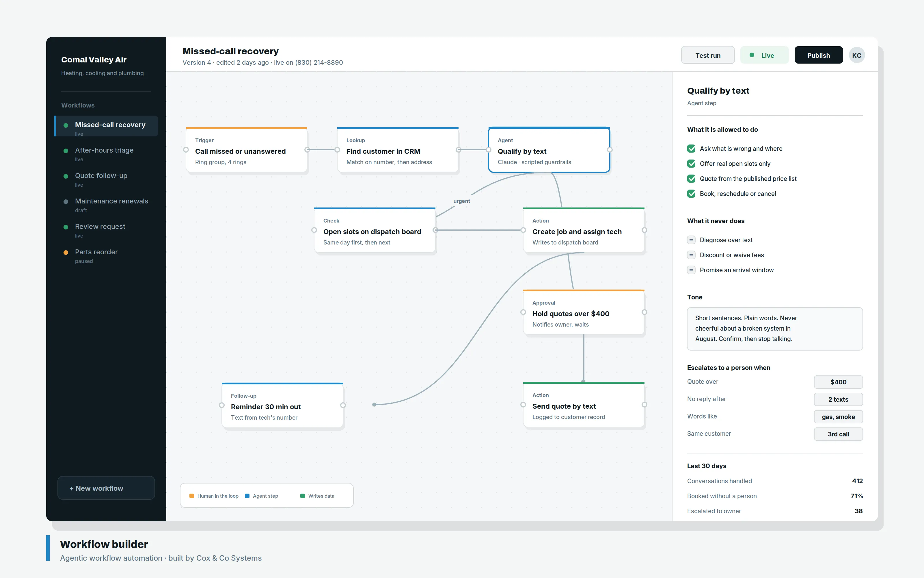Click input port of Call missed trigger node
The image size is (924, 578).
tap(186, 150)
